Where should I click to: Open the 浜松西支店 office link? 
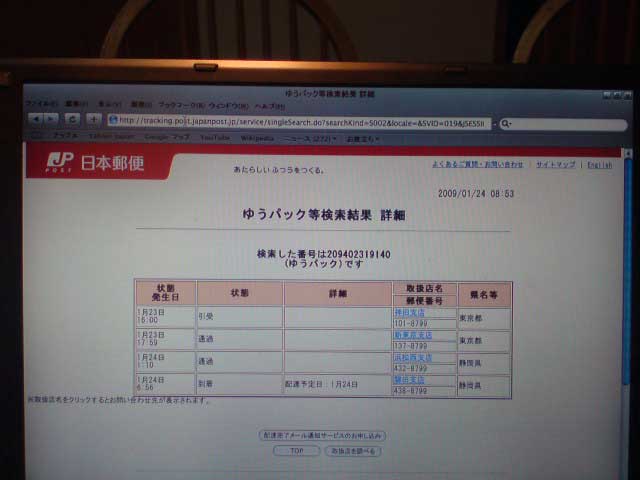coord(413,358)
